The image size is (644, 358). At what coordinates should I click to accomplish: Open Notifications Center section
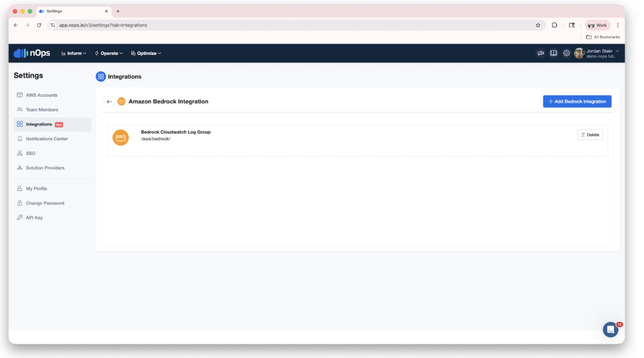point(47,139)
